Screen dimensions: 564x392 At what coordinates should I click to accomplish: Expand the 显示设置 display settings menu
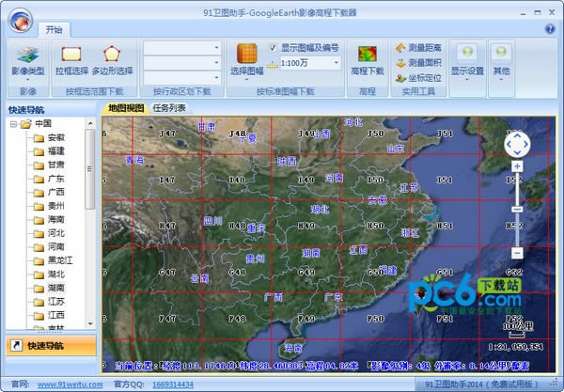point(467,61)
